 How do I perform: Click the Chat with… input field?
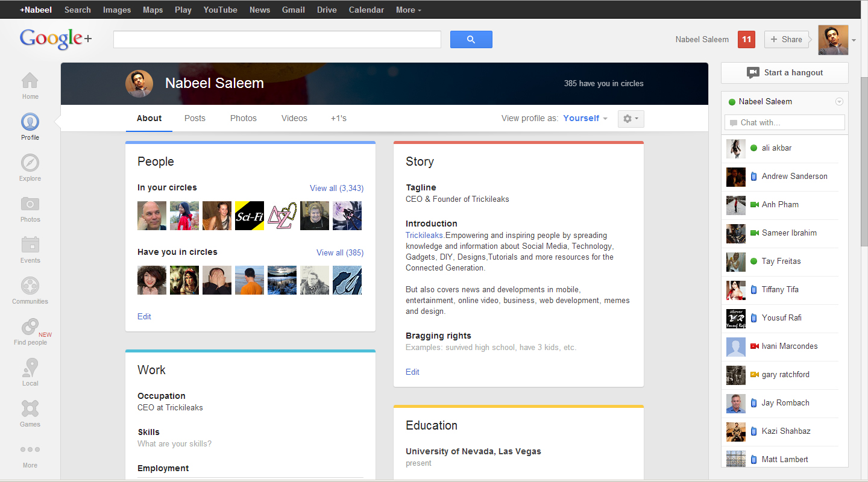785,122
